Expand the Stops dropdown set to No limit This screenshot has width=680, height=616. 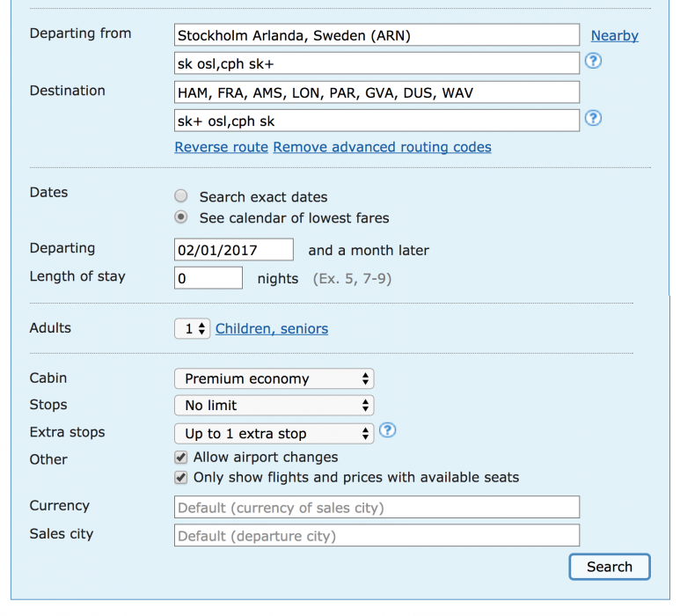pyautogui.click(x=274, y=406)
